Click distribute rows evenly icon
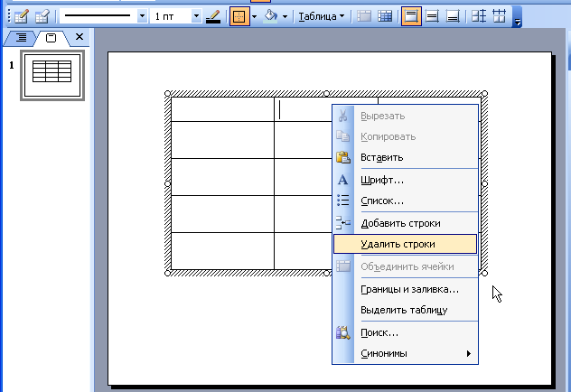 tap(479, 16)
